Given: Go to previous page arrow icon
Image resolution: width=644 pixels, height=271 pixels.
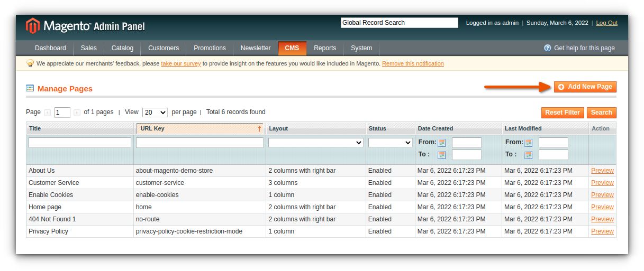Looking at the screenshot, I should pos(48,113).
